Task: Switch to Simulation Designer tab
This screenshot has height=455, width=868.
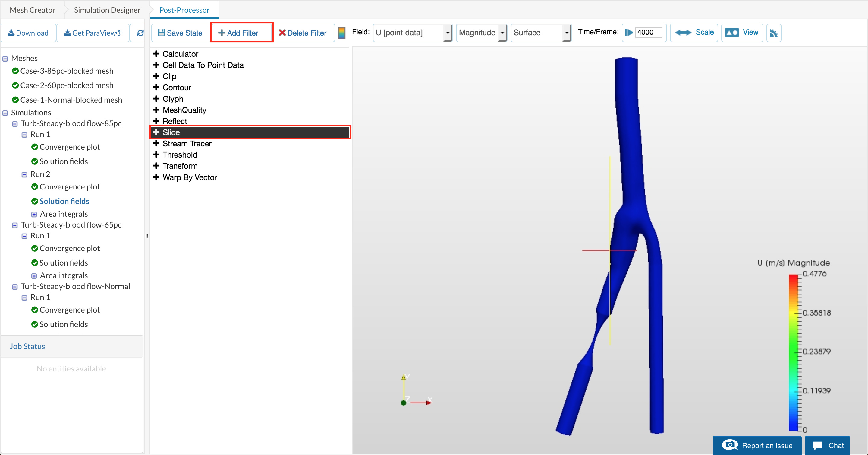Action: [x=107, y=10]
